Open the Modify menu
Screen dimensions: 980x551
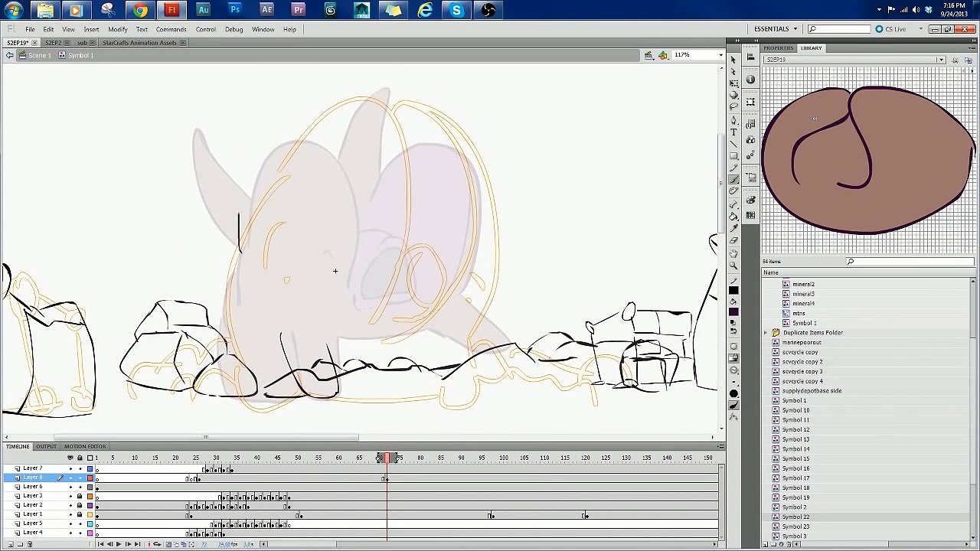pyautogui.click(x=118, y=29)
